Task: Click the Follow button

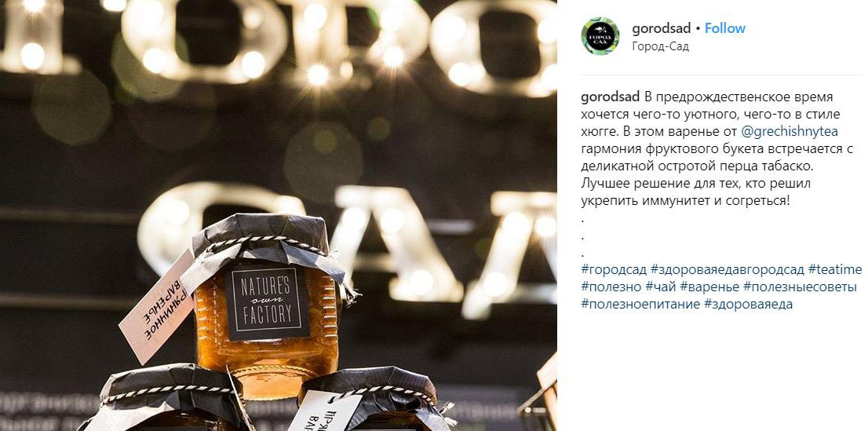Action: [724, 28]
